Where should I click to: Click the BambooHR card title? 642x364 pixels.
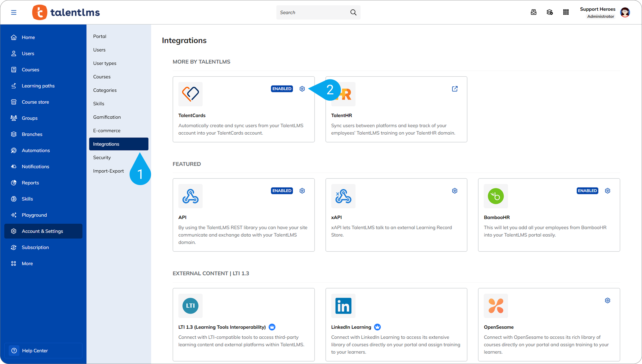[x=497, y=217]
